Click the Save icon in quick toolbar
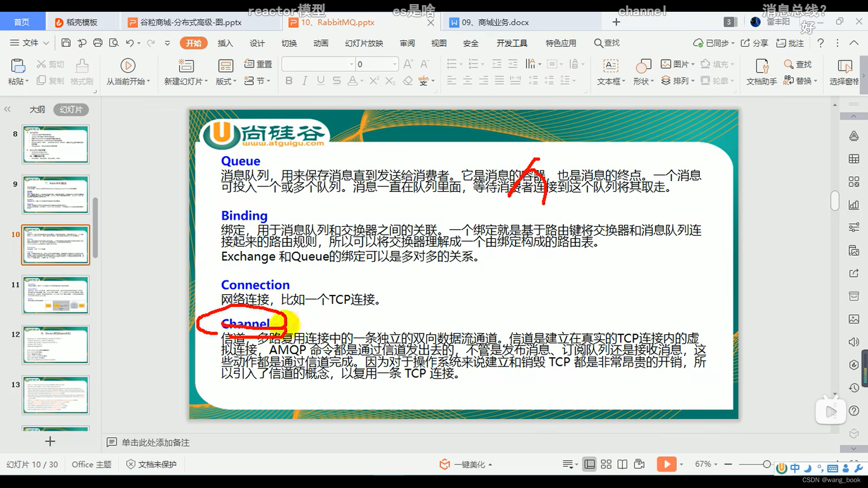 point(66,43)
